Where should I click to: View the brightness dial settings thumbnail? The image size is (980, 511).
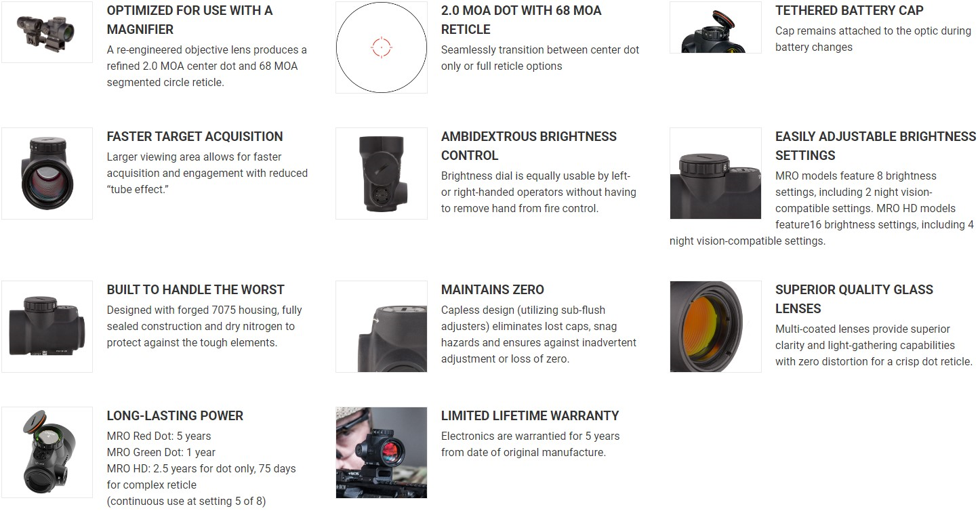[716, 173]
